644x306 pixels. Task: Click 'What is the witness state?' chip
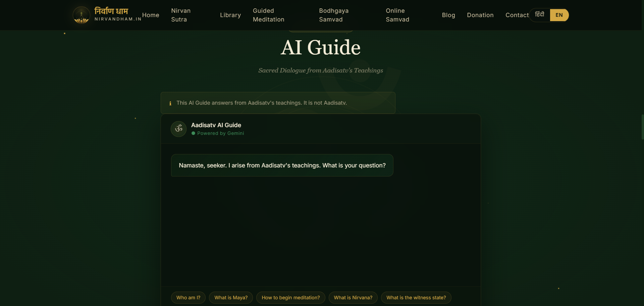point(416,298)
